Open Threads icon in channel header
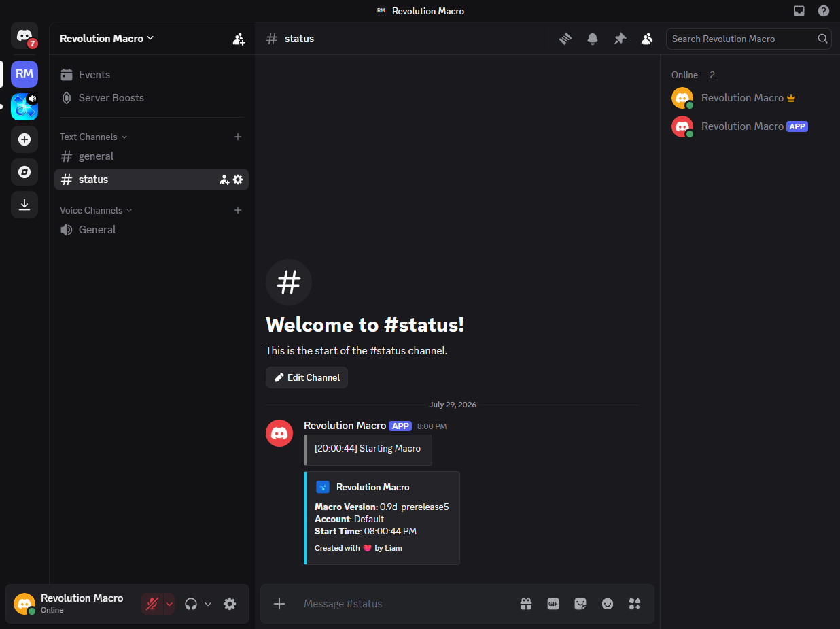Screen dimensions: 840x629 point(565,39)
